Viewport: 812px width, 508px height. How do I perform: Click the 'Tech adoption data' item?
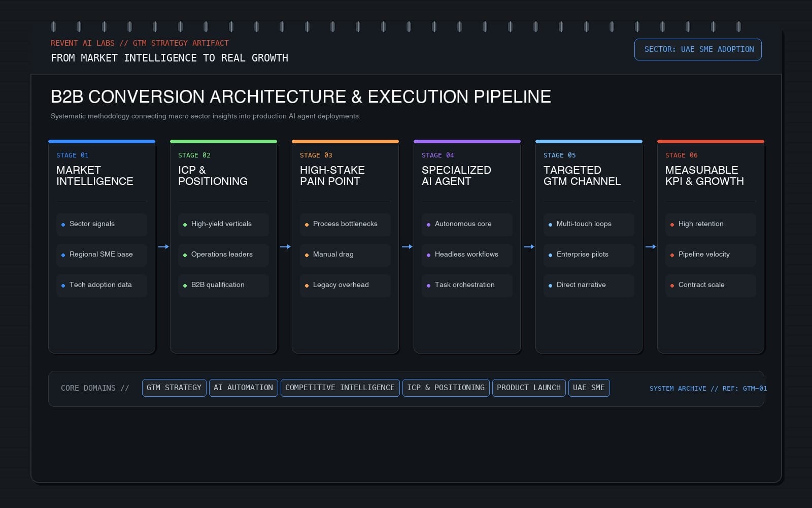pos(101,285)
